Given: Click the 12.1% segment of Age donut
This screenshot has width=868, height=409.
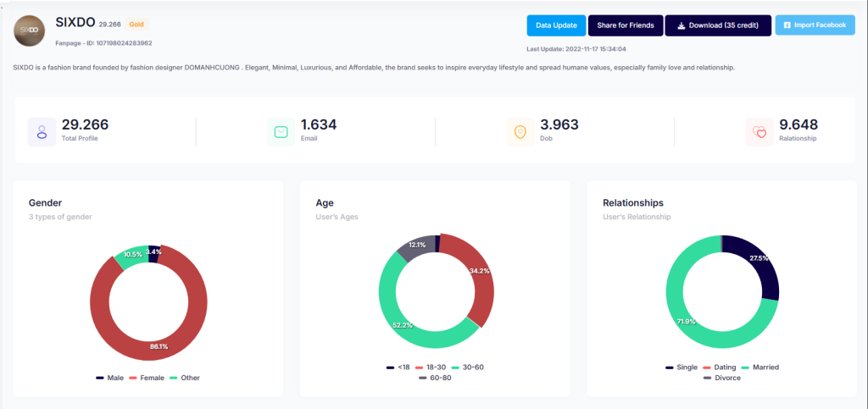Looking at the screenshot, I should [x=417, y=246].
